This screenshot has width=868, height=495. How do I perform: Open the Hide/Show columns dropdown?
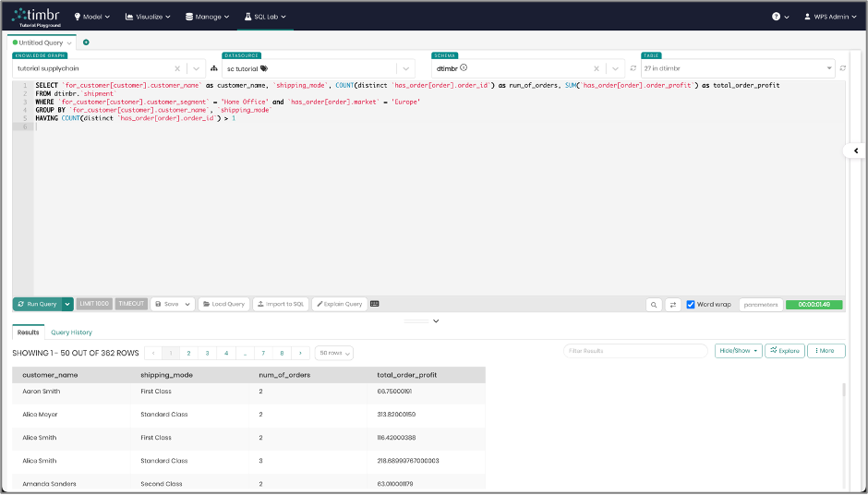pyautogui.click(x=739, y=351)
